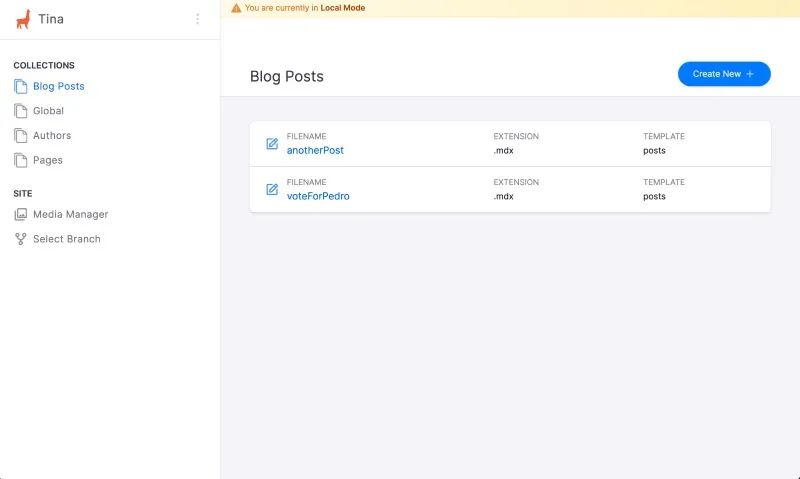Select the Pages collection
This screenshot has width=800, height=479.
48,160
